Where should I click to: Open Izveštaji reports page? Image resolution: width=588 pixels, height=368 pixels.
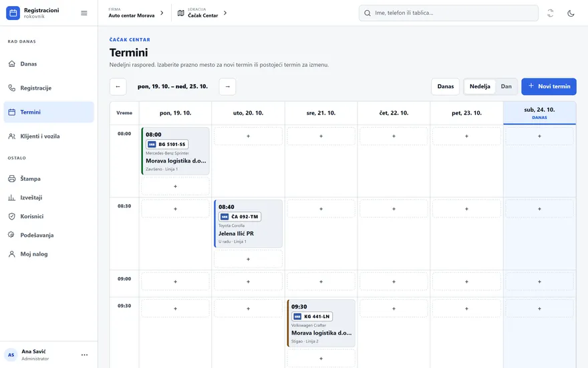(x=49, y=197)
